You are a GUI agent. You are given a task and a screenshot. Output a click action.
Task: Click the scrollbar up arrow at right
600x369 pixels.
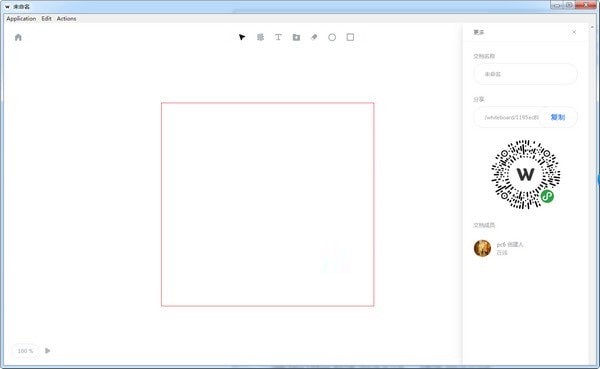(593, 27)
